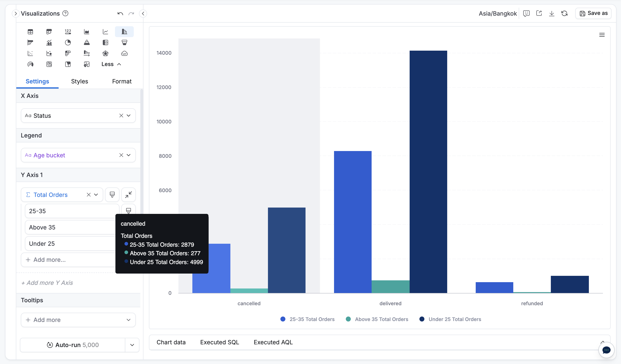Select the pie chart visualization icon
621x364 pixels.
[68, 43]
